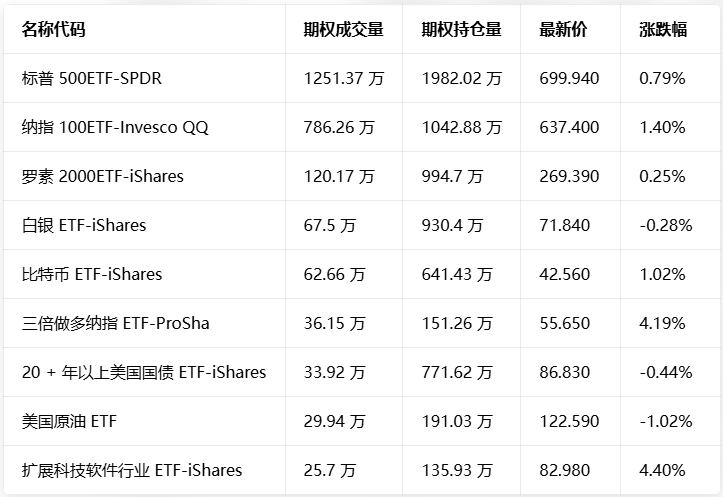Select the 42.560 price cell
This screenshot has height=497, width=723.
pos(565,274)
